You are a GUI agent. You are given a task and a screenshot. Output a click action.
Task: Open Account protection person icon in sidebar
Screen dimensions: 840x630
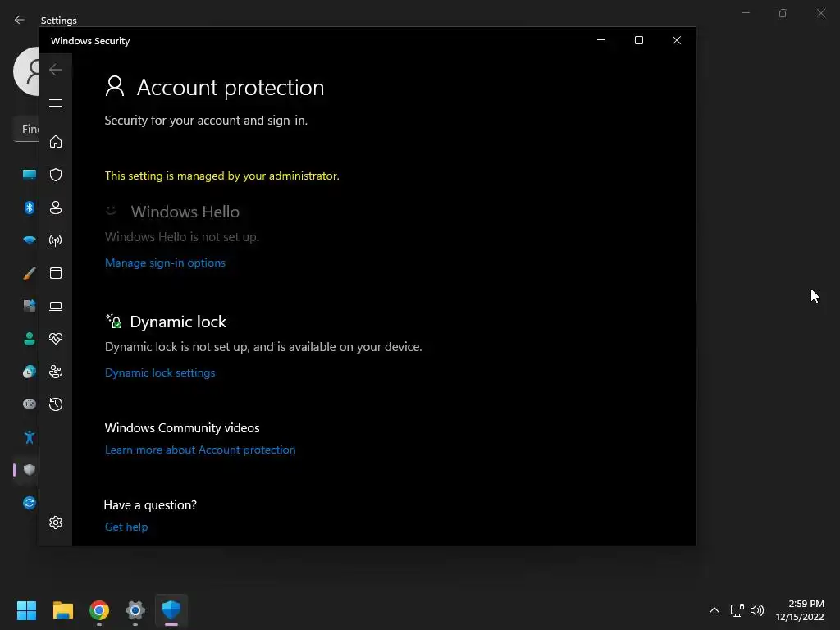point(56,208)
